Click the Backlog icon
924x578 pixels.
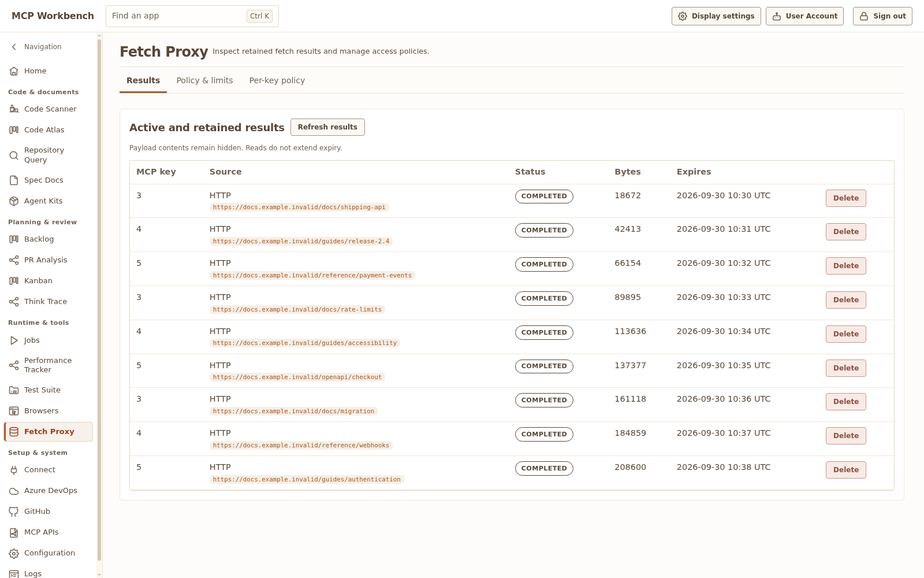coord(14,239)
